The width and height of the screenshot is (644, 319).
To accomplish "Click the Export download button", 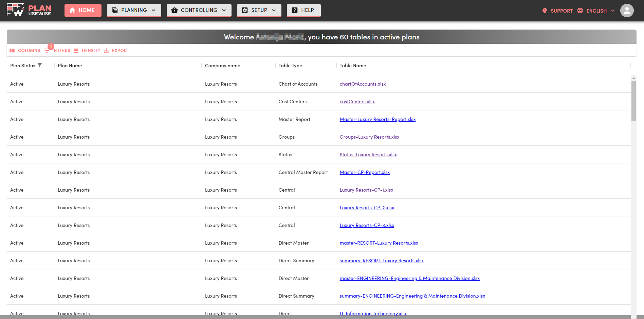I will tap(116, 51).
